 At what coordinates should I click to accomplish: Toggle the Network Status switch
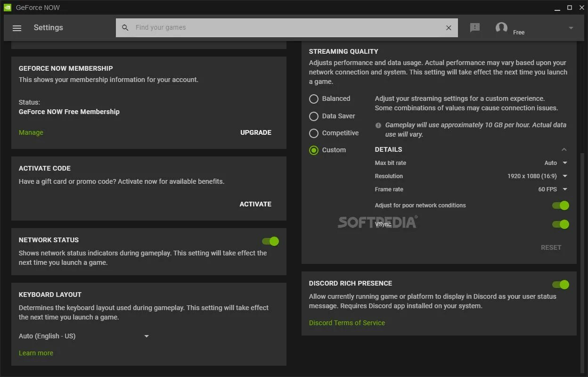[x=271, y=241]
